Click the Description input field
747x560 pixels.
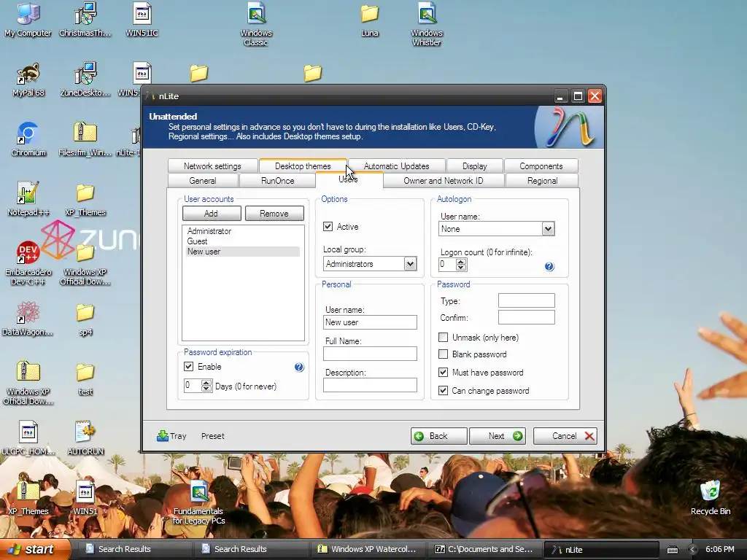[370, 385]
